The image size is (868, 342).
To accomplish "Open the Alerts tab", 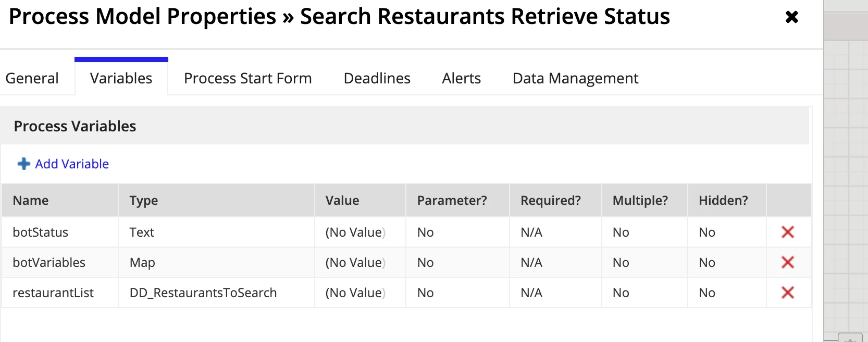I will (x=462, y=78).
